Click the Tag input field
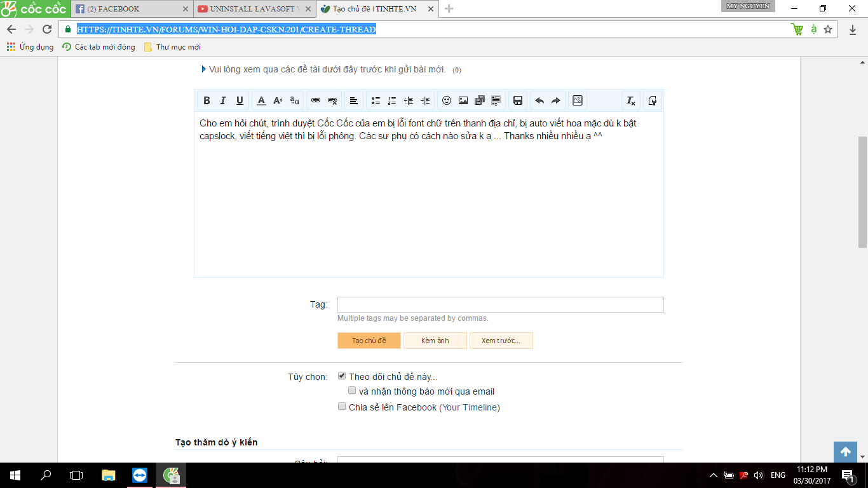 [x=500, y=304]
